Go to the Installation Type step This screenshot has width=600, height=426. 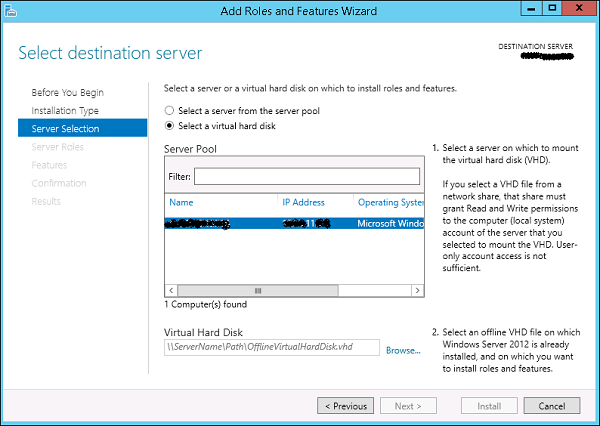[x=65, y=110]
